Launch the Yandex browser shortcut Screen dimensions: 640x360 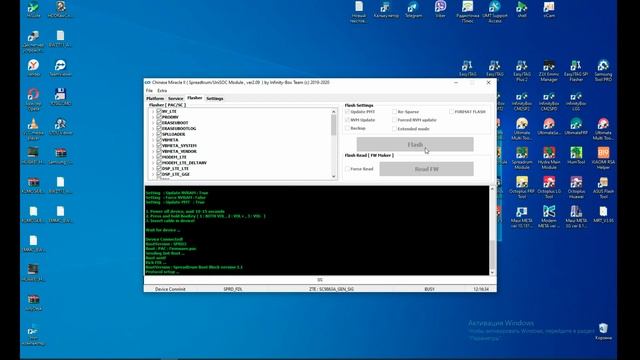33,68
